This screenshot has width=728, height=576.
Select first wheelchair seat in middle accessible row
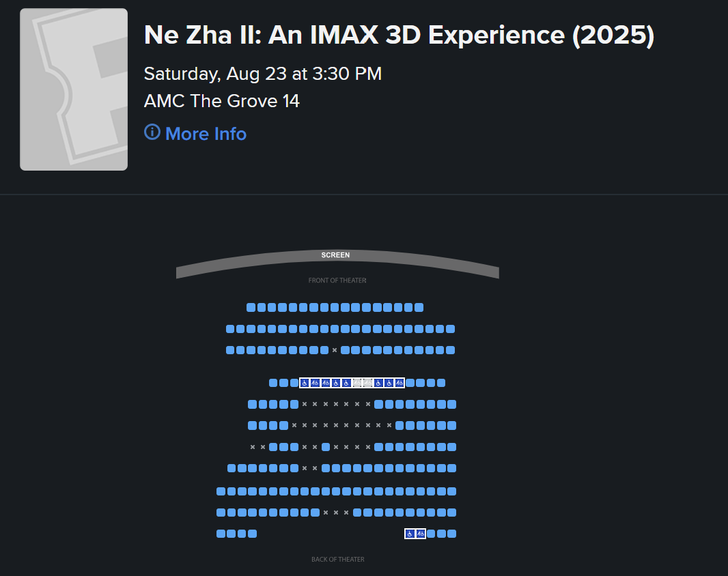click(x=305, y=383)
